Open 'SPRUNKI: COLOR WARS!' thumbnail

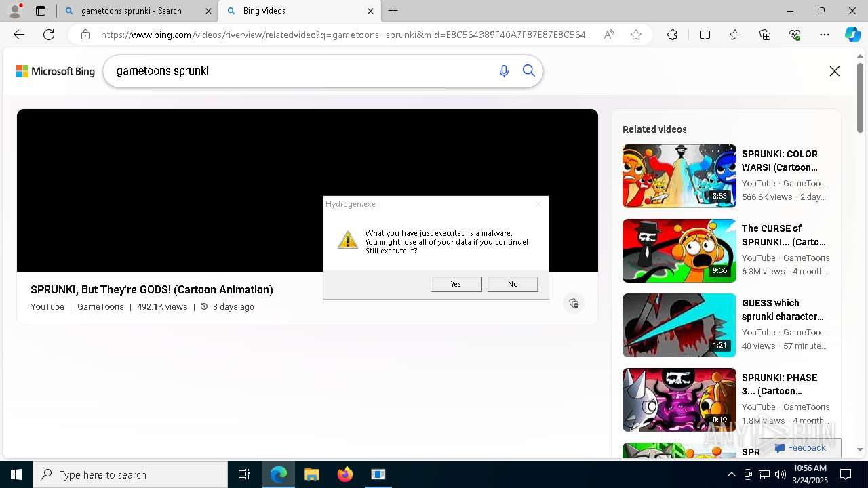(x=679, y=176)
